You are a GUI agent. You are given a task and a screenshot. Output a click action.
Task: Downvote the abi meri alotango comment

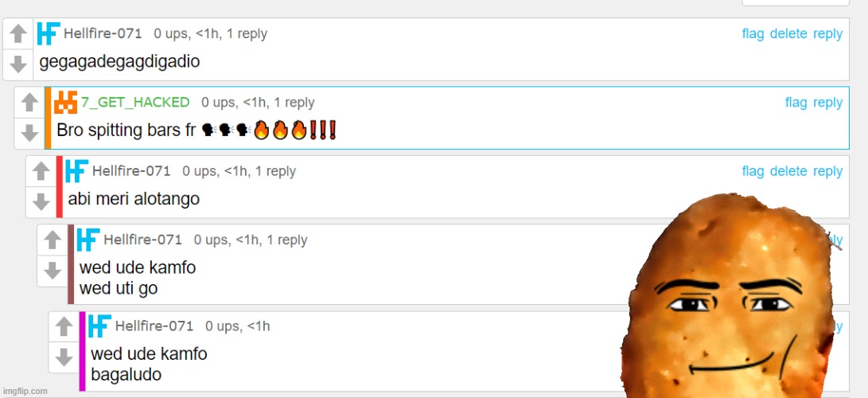41,202
